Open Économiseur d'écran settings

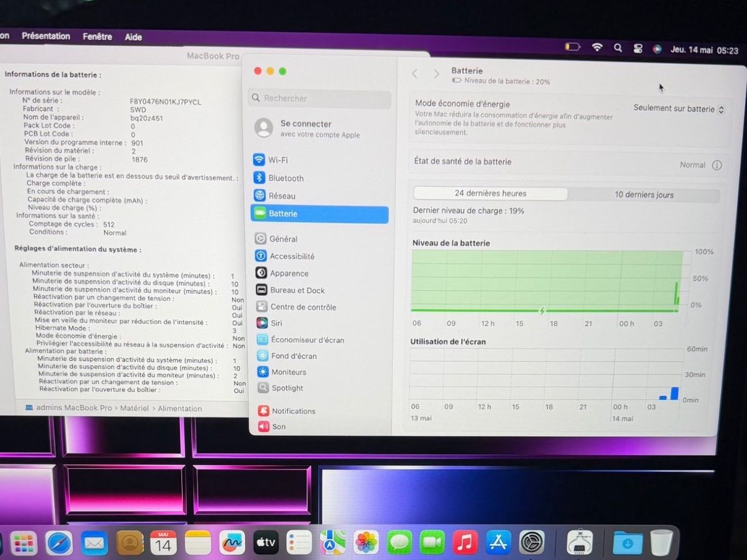[300, 340]
